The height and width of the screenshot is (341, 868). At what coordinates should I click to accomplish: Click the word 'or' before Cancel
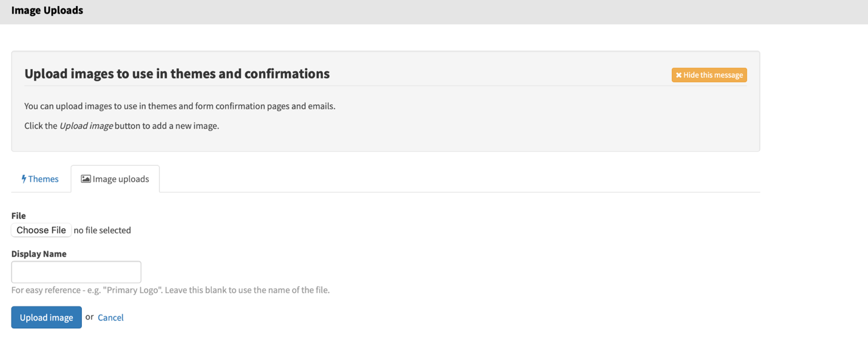[x=89, y=317]
